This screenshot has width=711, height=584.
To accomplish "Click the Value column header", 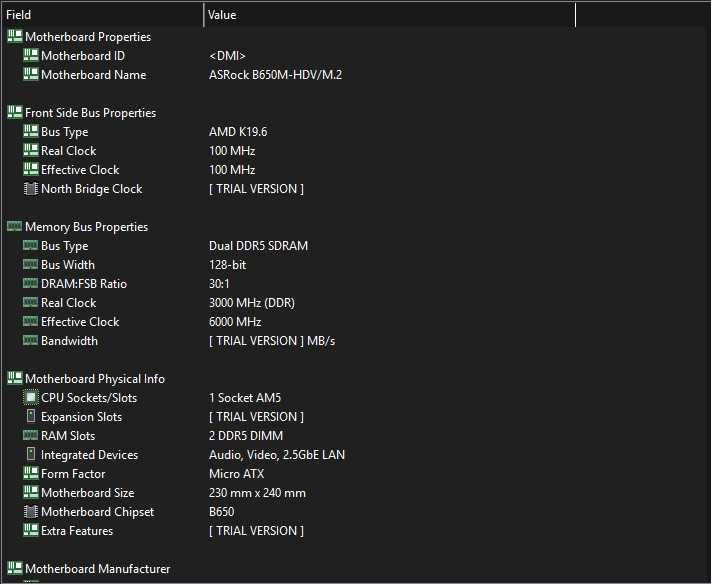I will pos(390,15).
